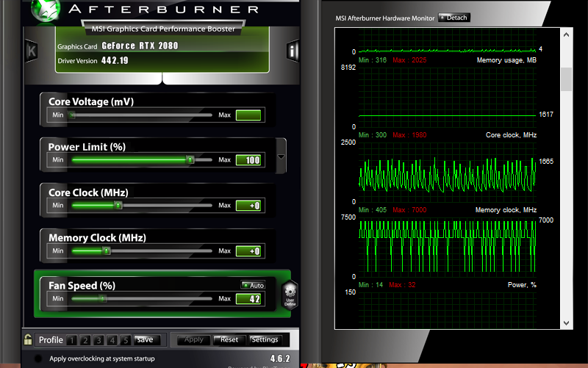
Task: Open the information i side button
Action: pyautogui.click(x=292, y=51)
